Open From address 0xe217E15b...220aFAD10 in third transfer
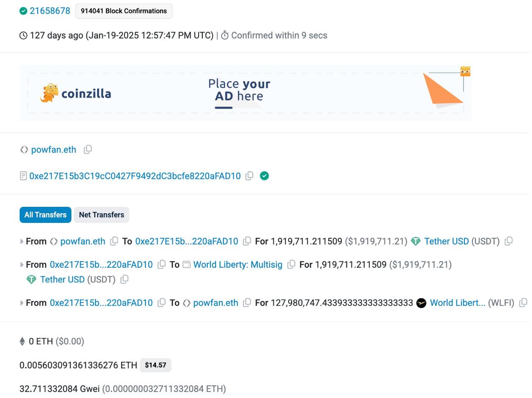Screen dimensions: 532x398 click(x=101, y=303)
